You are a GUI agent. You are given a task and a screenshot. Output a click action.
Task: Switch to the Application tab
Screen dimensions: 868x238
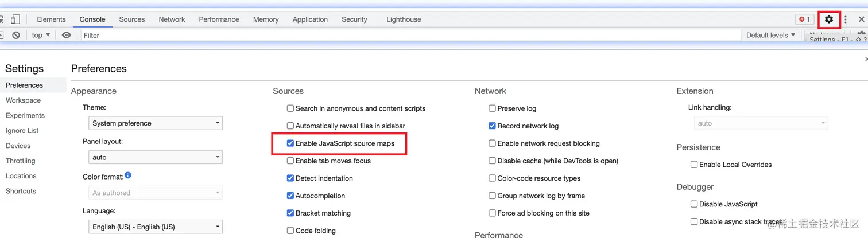pyautogui.click(x=310, y=19)
